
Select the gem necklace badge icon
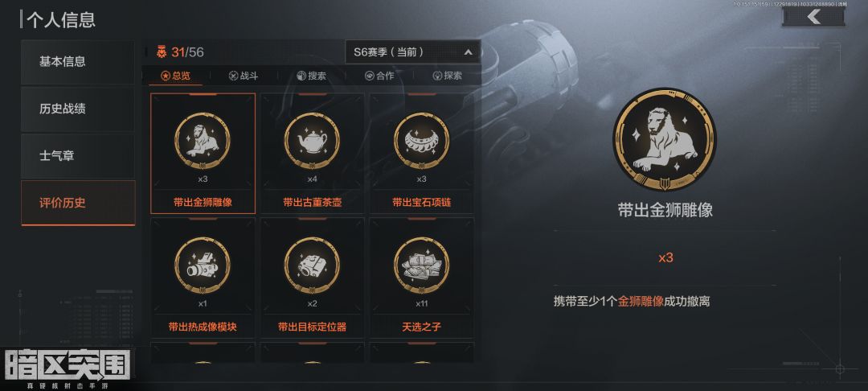pos(422,141)
